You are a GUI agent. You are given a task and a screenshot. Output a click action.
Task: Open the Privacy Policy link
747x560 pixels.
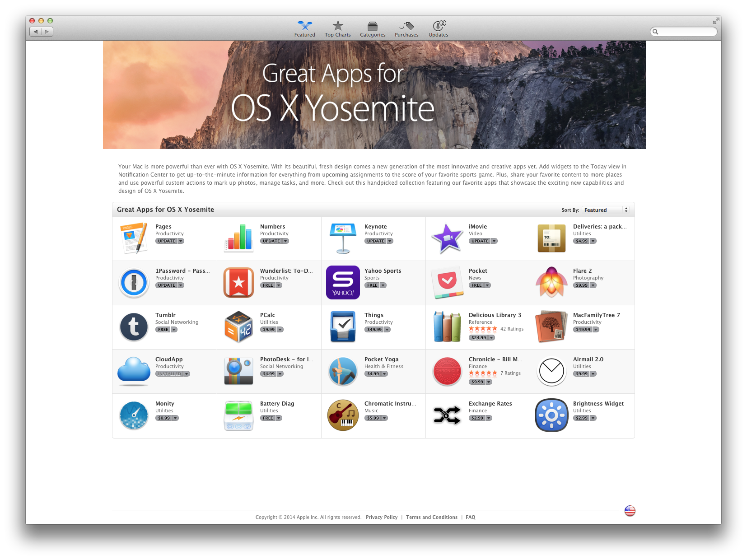pyautogui.click(x=382, y=518)
